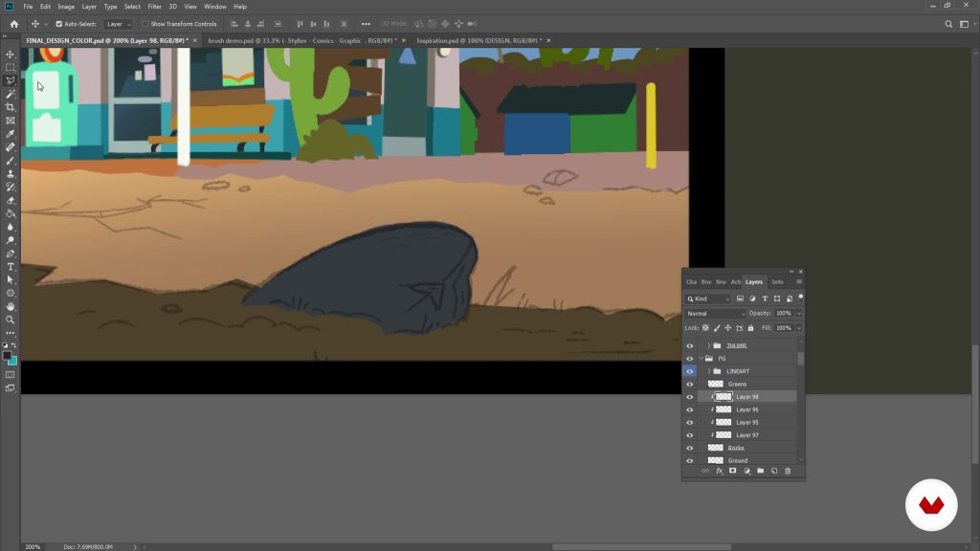
Task: Hide the Greens layer
Action: (x=689, y=384)
